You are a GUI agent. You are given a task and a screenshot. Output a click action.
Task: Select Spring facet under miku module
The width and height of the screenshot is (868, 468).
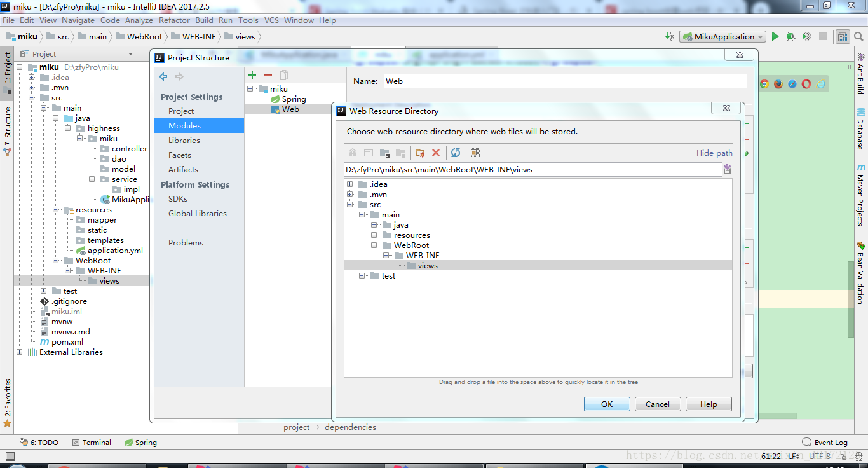click(294, 99)
